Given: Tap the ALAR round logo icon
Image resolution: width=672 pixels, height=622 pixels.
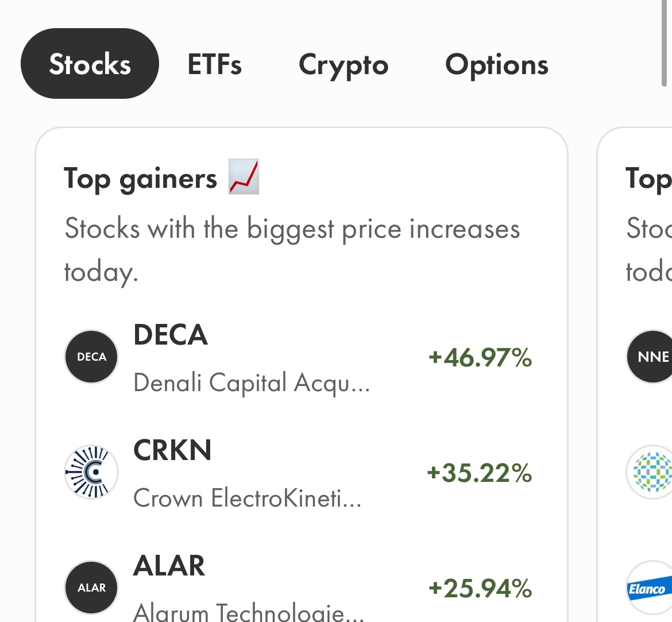Looking at the screenshot, I should click(x=91, y=587).
